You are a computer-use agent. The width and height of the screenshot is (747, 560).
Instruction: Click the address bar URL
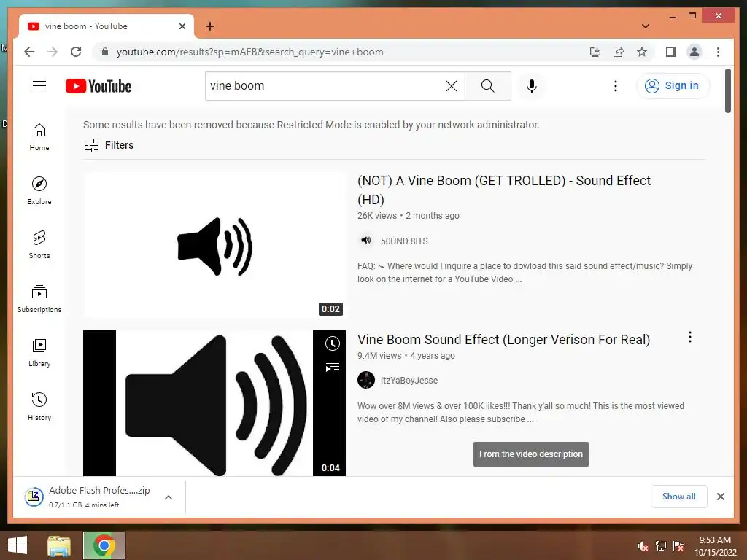pyautogui.click(x=250, y=52)
